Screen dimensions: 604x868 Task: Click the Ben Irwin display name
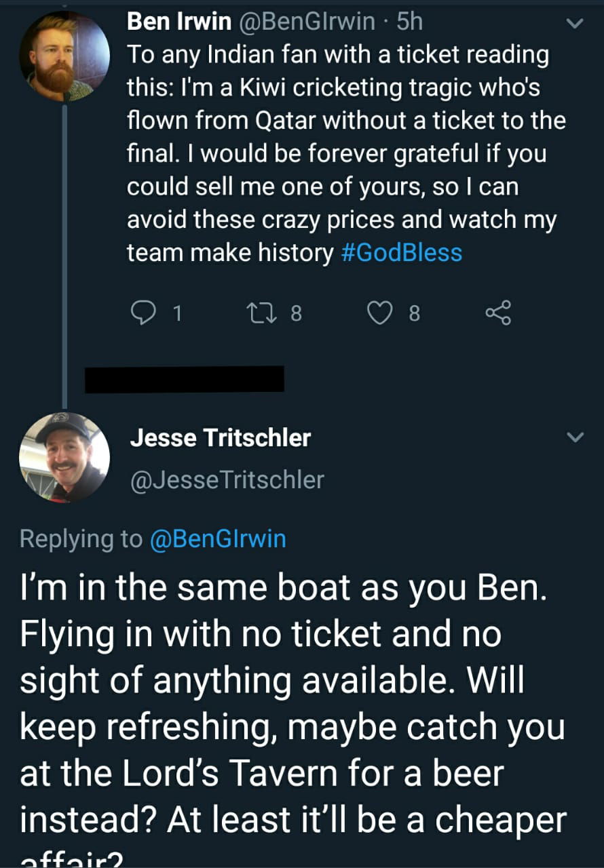tap(179, 22)
